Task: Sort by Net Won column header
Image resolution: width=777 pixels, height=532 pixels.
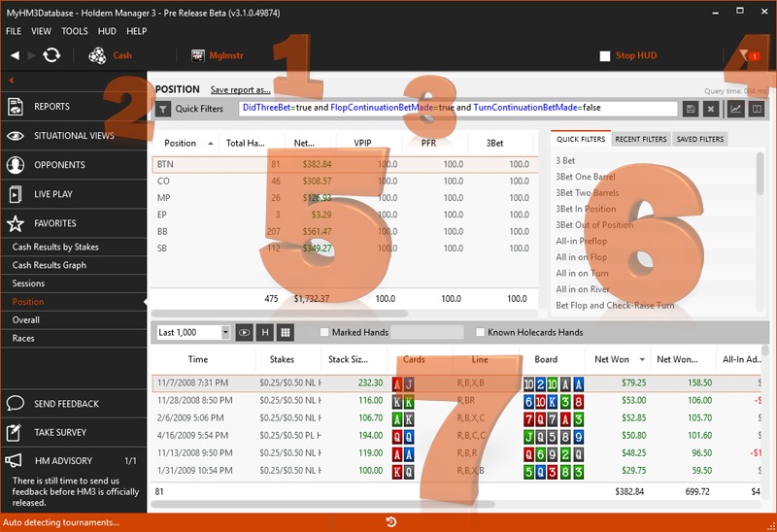Action: click(x=618, y=359)
